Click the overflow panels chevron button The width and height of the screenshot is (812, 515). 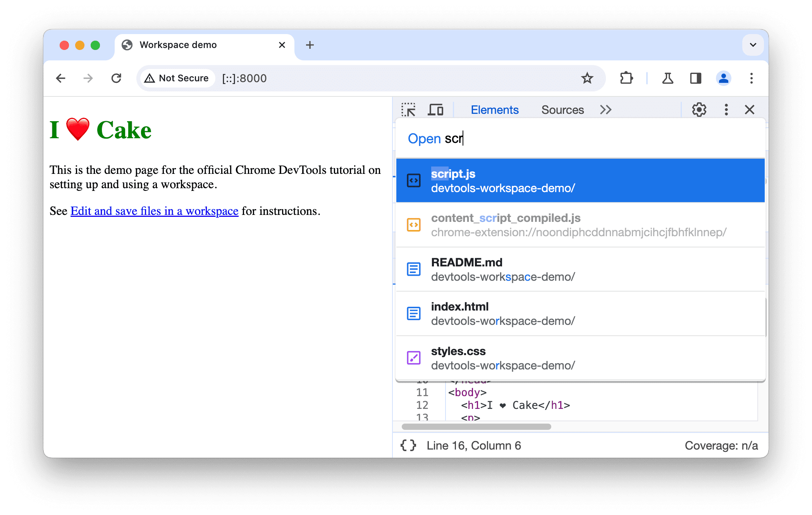pyautogui.click(x=606, y=110)
